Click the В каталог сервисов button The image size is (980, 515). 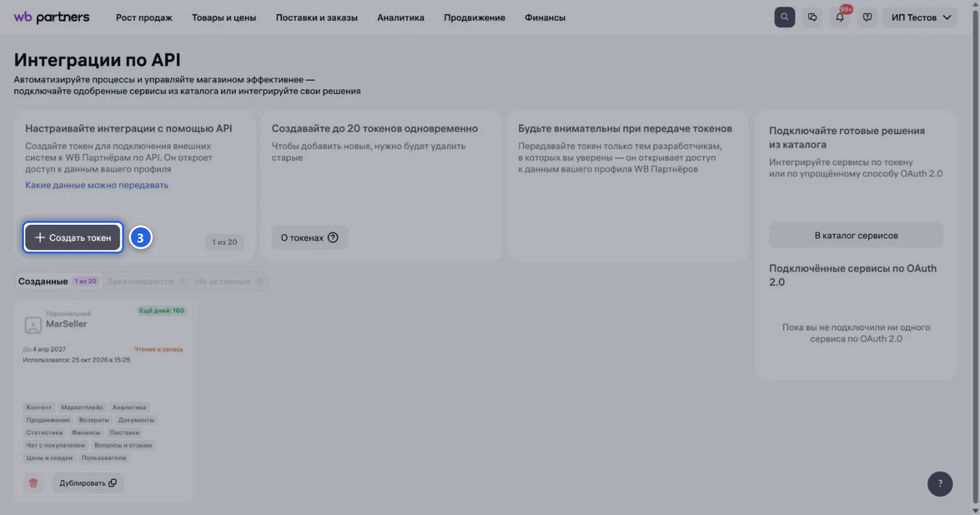tap(856, 235)
